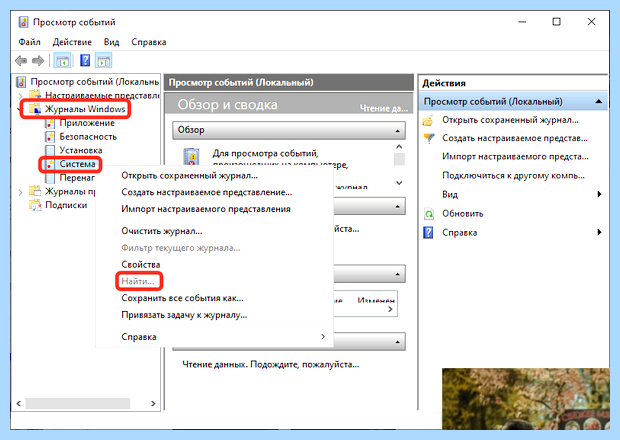The height and width of the screenshot is (440, 620).
Task: Click the help icon beside Справка in Actions
Action: pos(428,232)
